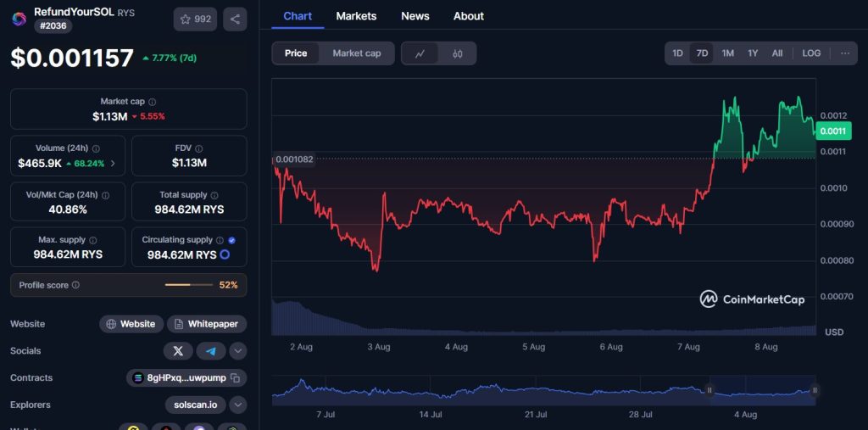Select 1M time range
868x430 pixels.
coord(727,53)
